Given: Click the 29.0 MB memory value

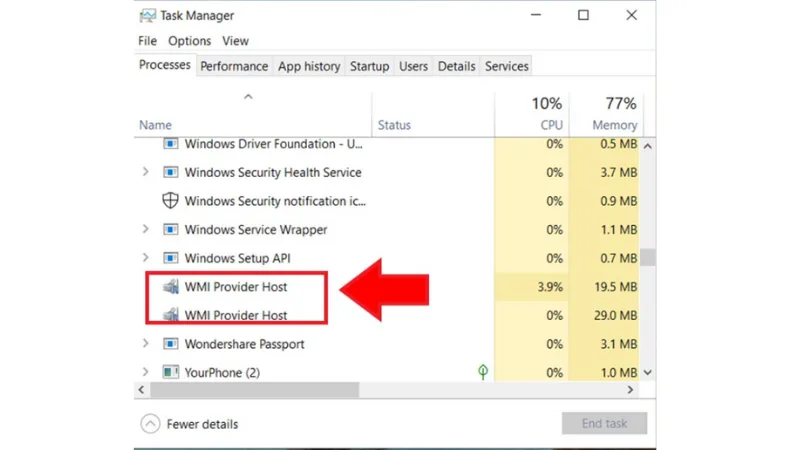Looking at the screenshot, I should [x=615, y=315].
